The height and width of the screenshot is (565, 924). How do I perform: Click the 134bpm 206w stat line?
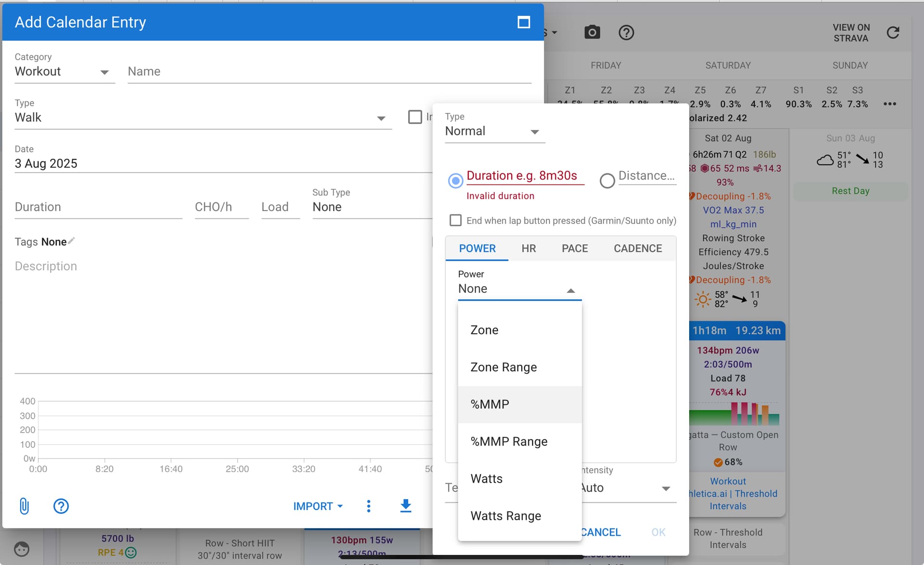(728, 350)
